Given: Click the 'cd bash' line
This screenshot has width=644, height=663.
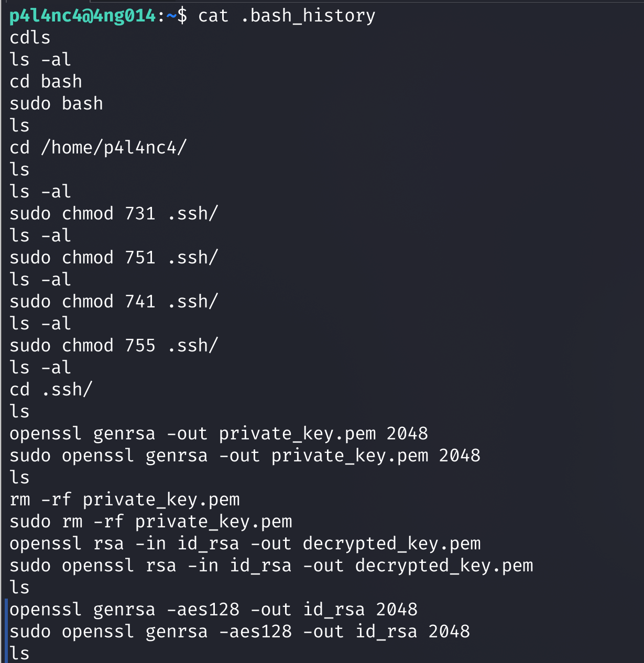Looking at the screenshot, I should pos(46,82).
